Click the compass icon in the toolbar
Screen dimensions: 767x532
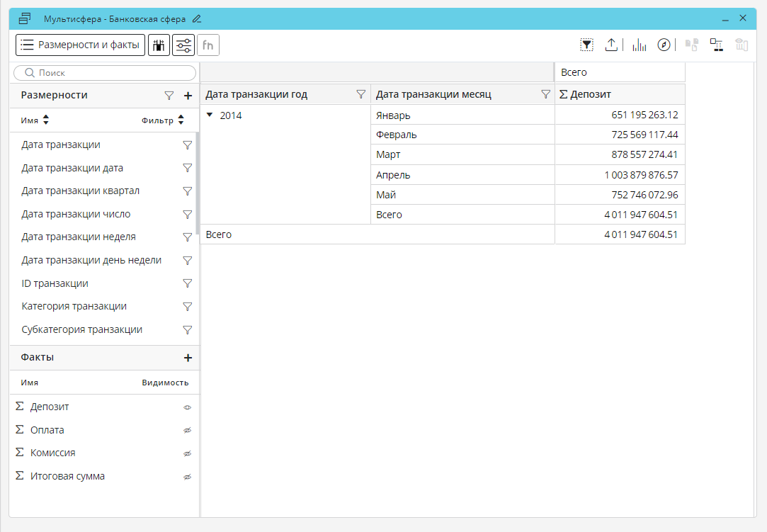coord(664,45)
